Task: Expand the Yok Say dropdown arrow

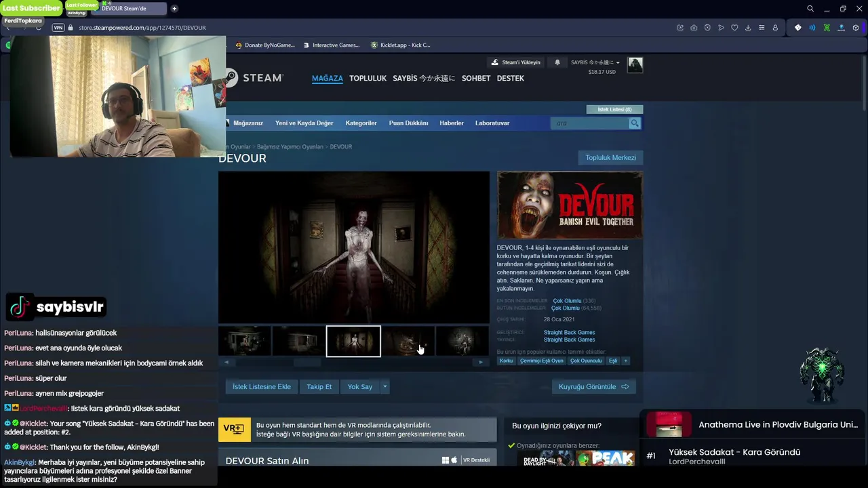Action: tap(384, 386)
